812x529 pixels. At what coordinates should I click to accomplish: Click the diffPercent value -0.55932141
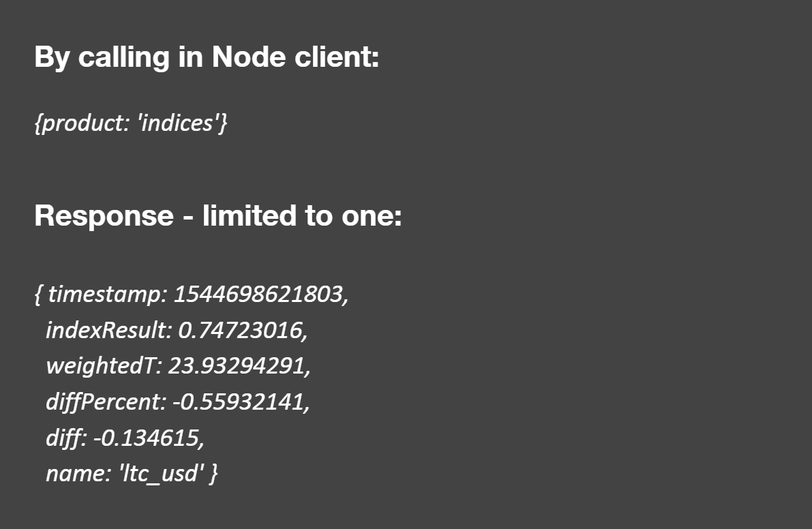coord(241,402)
